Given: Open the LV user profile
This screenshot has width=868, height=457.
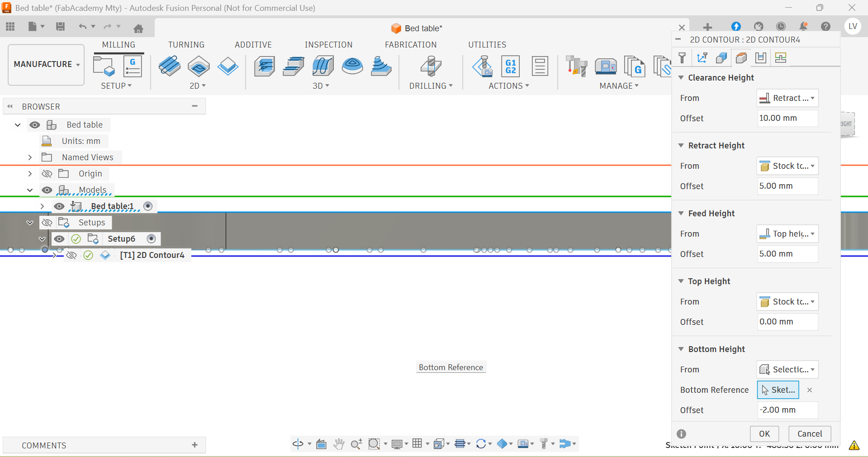Looking at the screenshot, I should (x=853, y=26).
